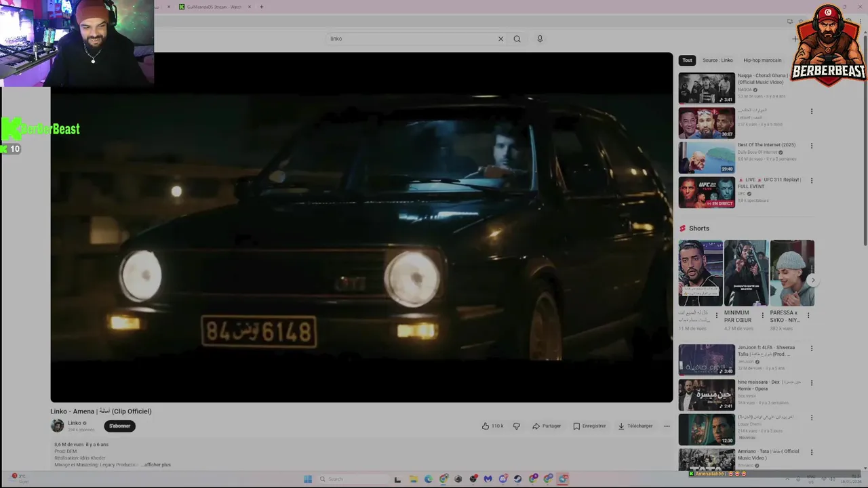Open more actions ellipsis under video

(667, 426)
